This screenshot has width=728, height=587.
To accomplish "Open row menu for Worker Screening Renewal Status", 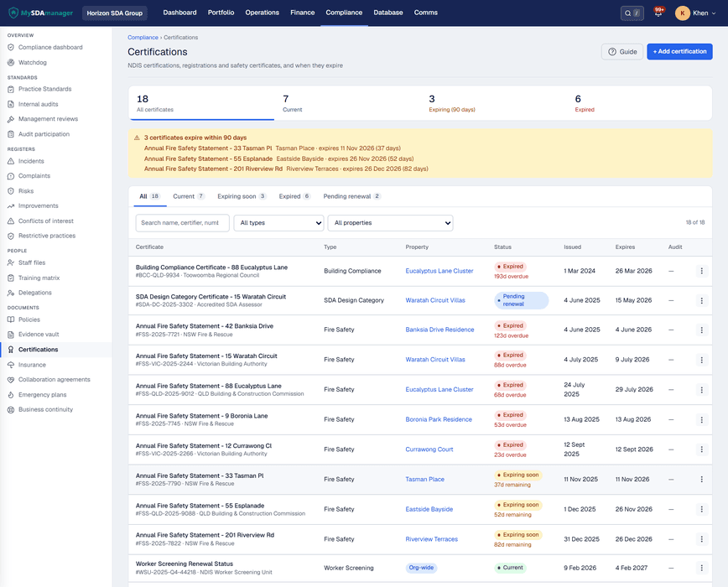I will 701,568.
